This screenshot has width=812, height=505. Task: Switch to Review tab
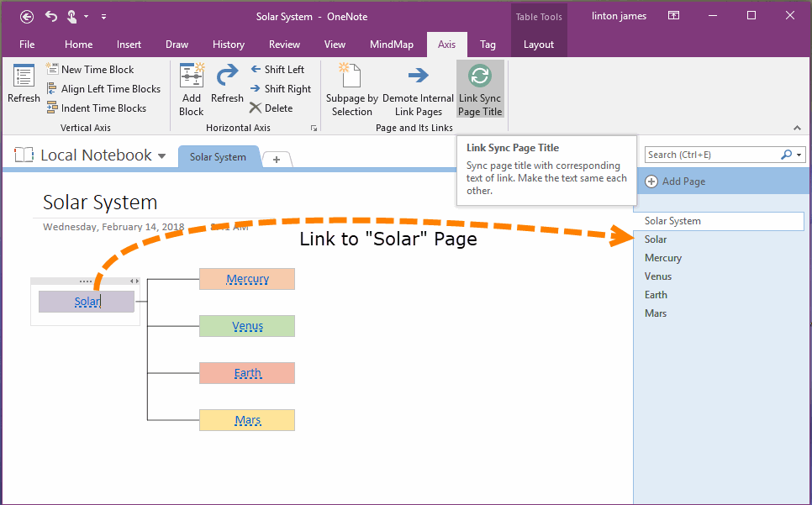[284, 45]
